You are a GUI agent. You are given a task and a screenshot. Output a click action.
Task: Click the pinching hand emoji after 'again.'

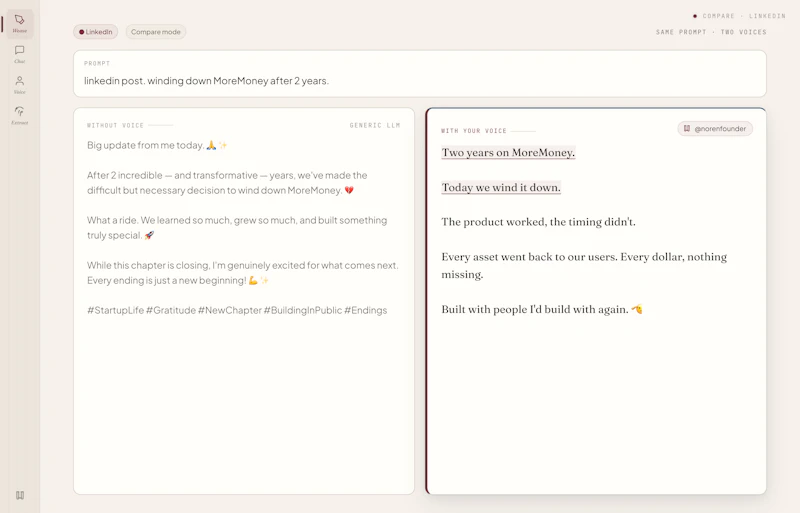(x=637, y=309)
